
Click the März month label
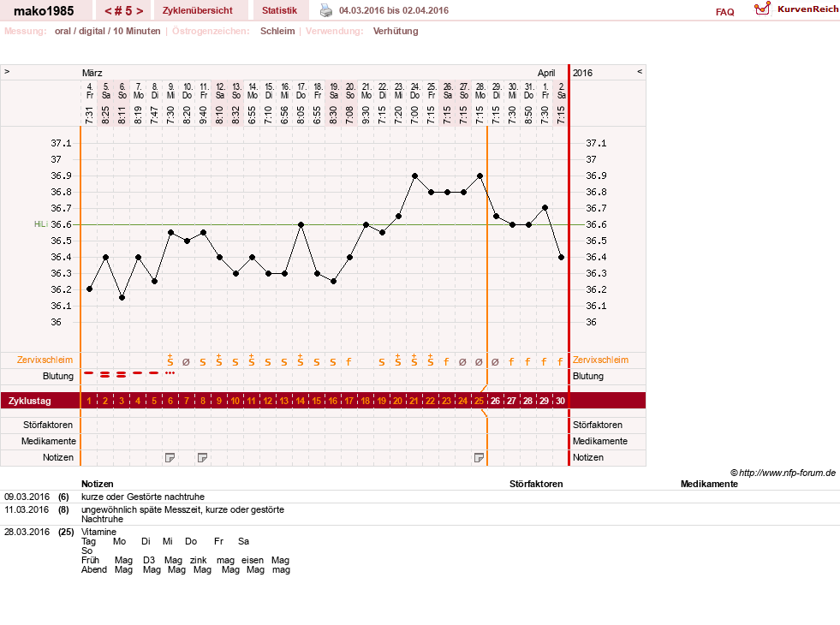[x=92, y=73]
